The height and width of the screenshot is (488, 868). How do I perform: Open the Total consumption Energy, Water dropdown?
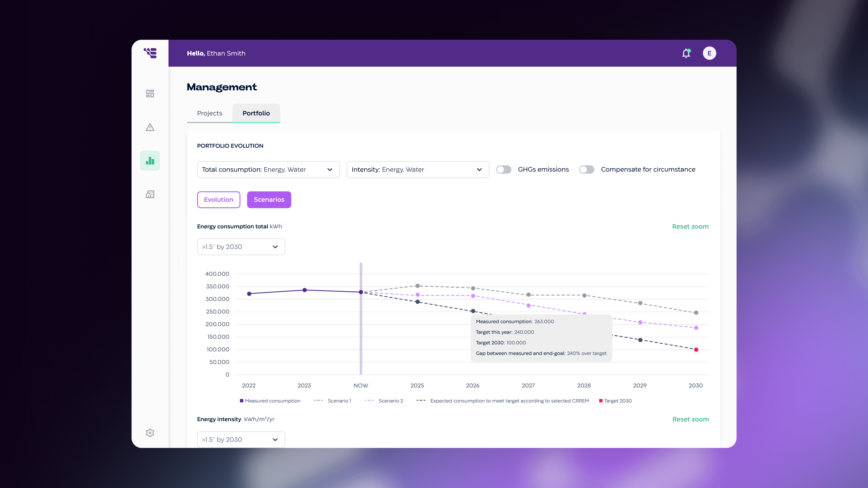click(x=268, y=169)
